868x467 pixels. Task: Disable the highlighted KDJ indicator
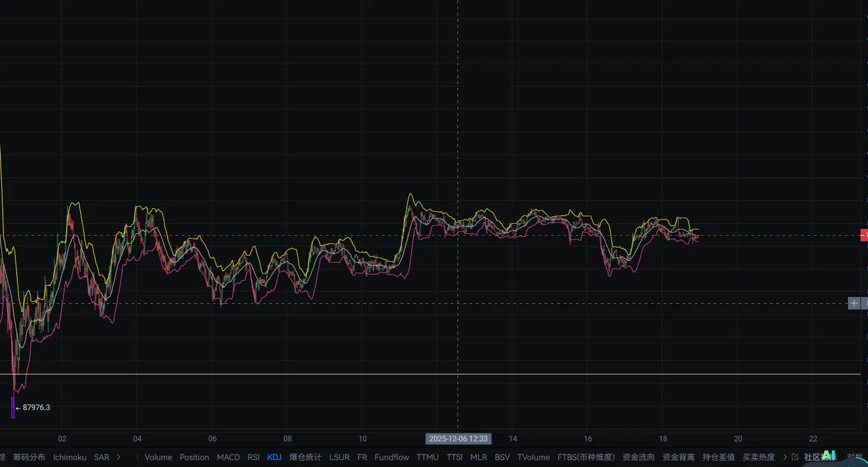coord(274,457)
